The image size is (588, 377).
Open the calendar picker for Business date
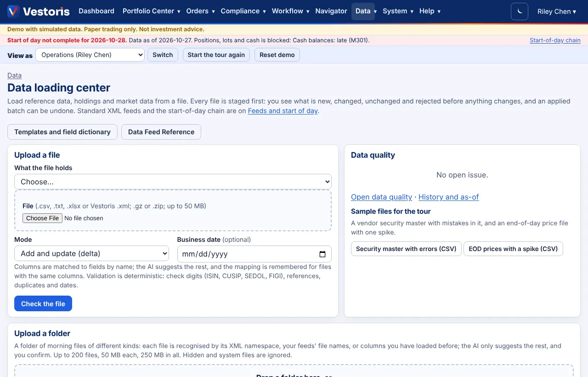pyautogui.click(x=322, y=254)
